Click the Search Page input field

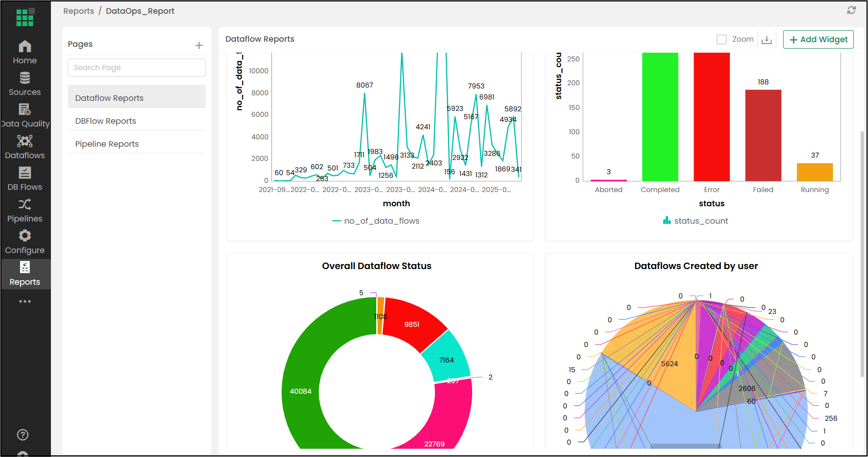pos(137,67)
